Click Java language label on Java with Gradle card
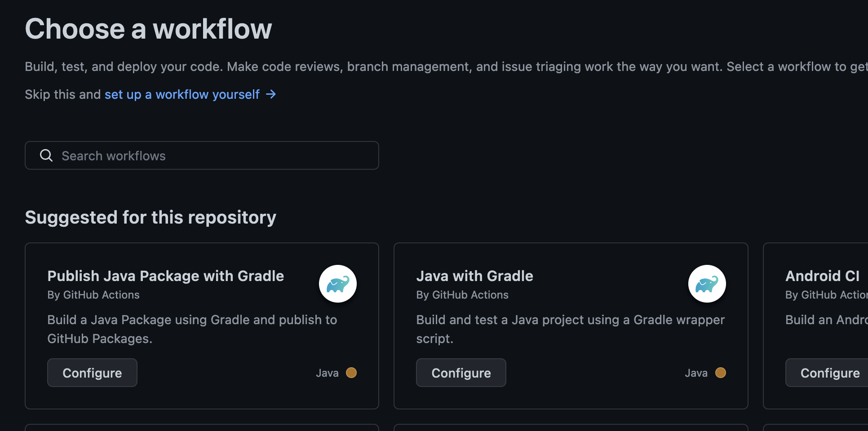The image size is (868, 431). (x=696, y=373)
